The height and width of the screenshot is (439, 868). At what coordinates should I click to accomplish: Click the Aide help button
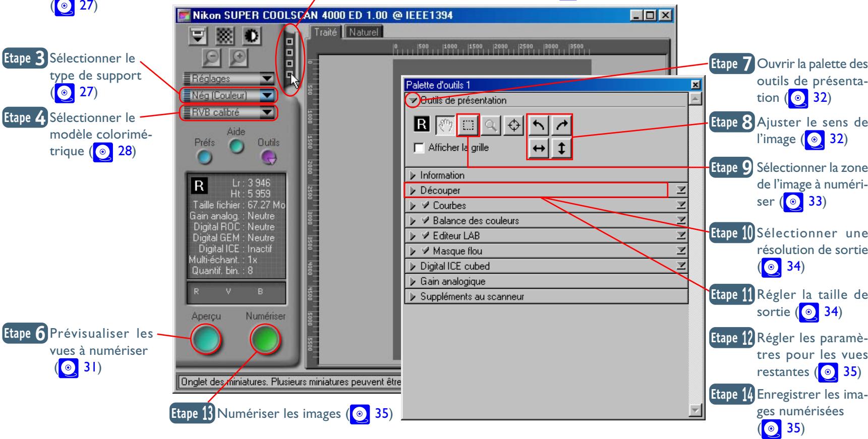(x=236, y=146)
